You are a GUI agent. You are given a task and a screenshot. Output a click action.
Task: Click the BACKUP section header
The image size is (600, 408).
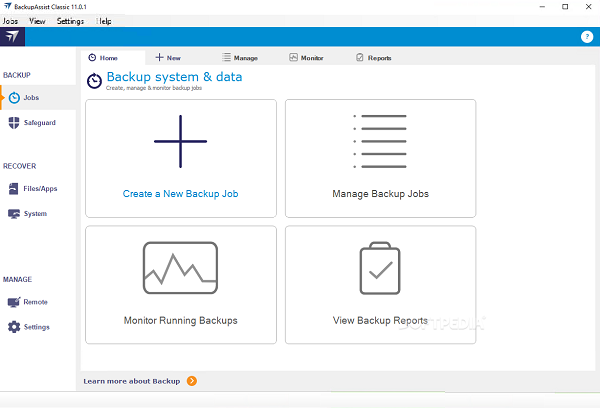click(x=17, y=75)
